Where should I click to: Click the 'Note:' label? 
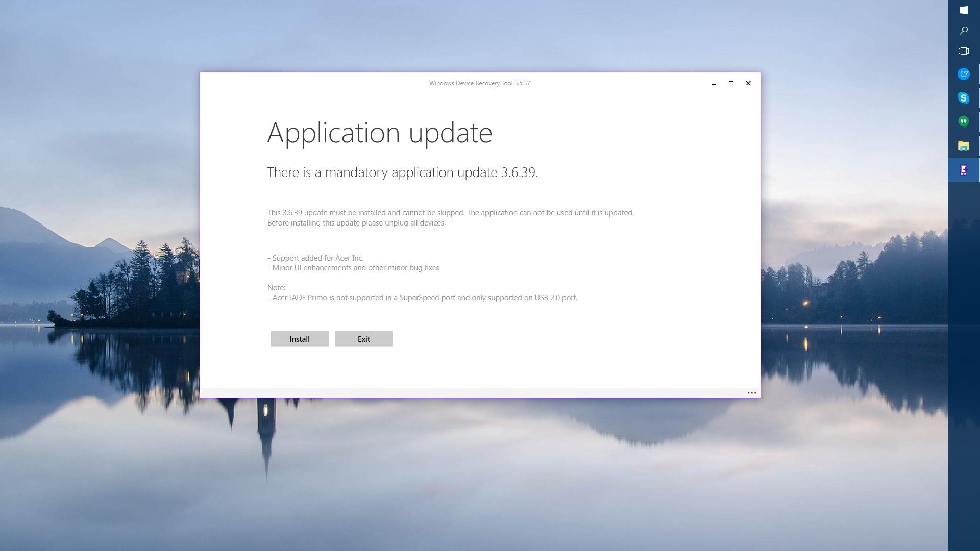276,288
